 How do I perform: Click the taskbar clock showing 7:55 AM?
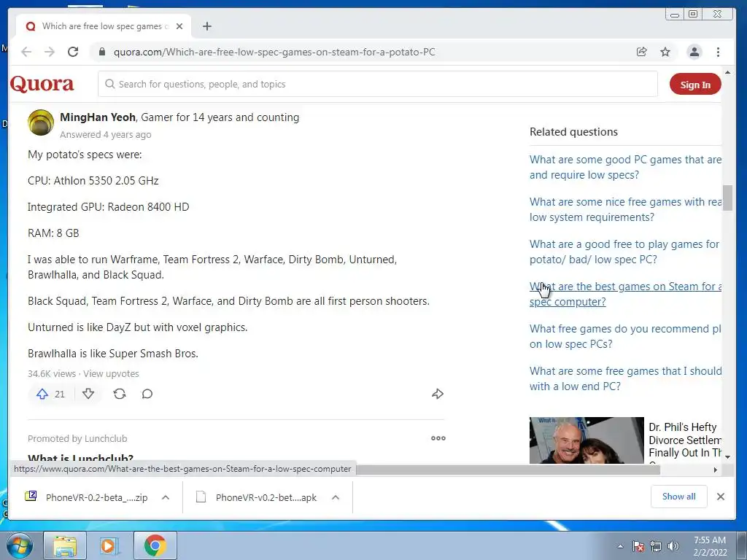pos(710,546)
